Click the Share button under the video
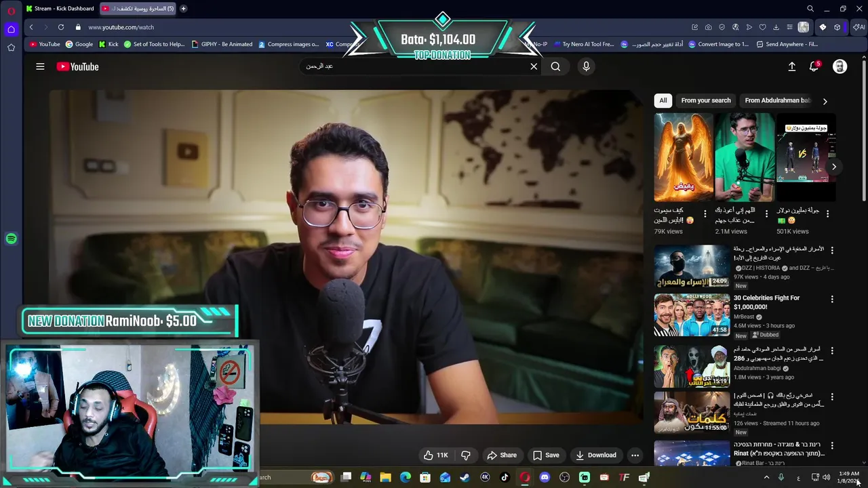The width and height of the screenshot is (868, 488). [x=502, y=455]
